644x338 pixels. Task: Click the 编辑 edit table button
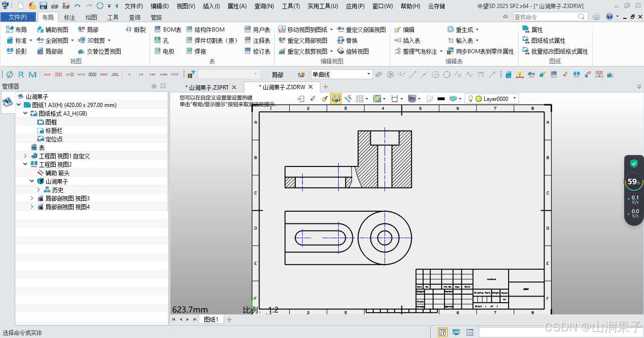click(404, 30)
